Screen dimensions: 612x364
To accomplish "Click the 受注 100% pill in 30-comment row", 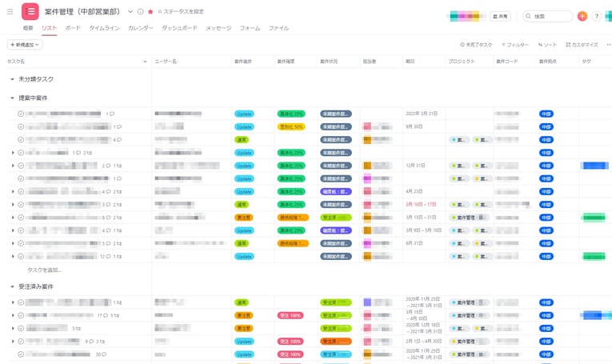I will tap(290, 354).
